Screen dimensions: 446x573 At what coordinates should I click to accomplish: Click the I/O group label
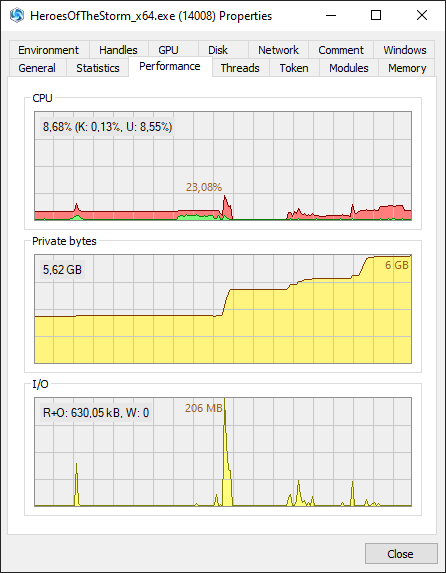40,384
